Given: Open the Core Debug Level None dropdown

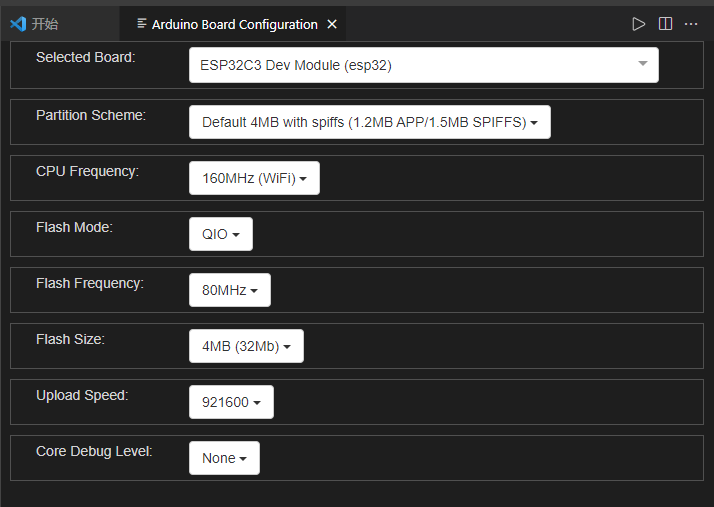Looking at the screenshot, I should coord(224,458).
